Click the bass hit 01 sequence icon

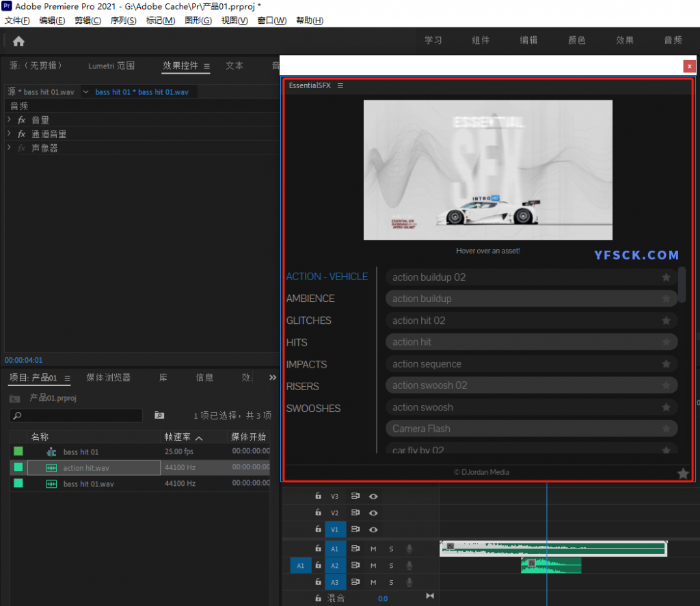(51, 452)
